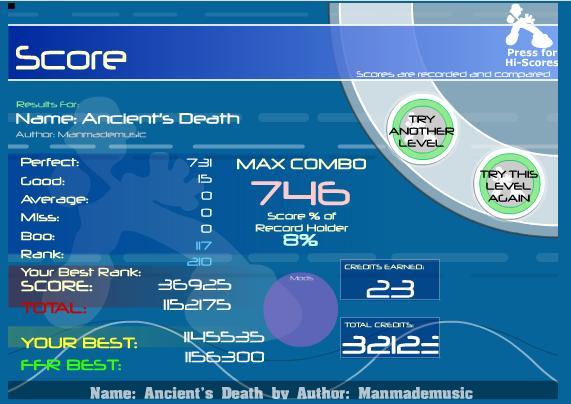
Task: Open Hi-Scores via the dancing figure icon
Action: pyautogui.click(x=529, y=25)
